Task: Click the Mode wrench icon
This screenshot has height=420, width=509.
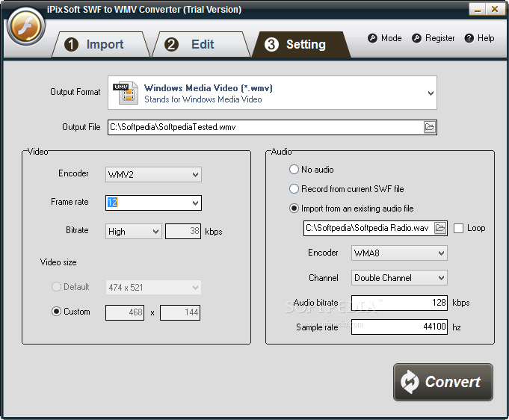Action: (x=372, y=38)
